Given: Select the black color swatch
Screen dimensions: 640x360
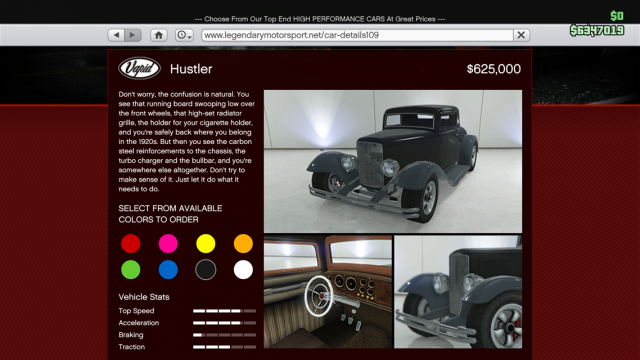Looking at the screenshot, I should 206,270.
